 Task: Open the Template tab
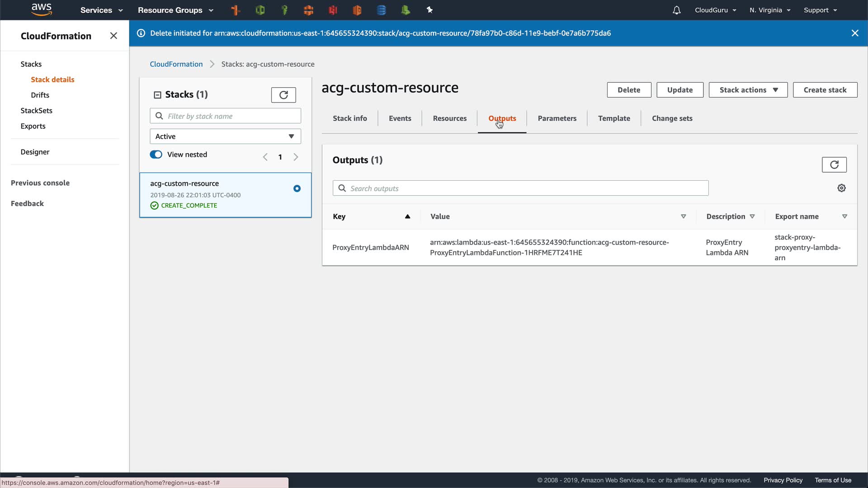[613, 118]
